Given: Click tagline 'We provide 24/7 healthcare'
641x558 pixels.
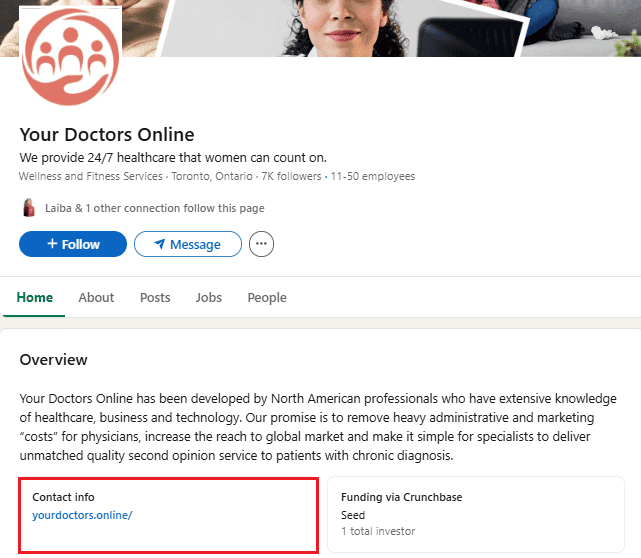Looking at the screenshot, I should click(173, 157).
